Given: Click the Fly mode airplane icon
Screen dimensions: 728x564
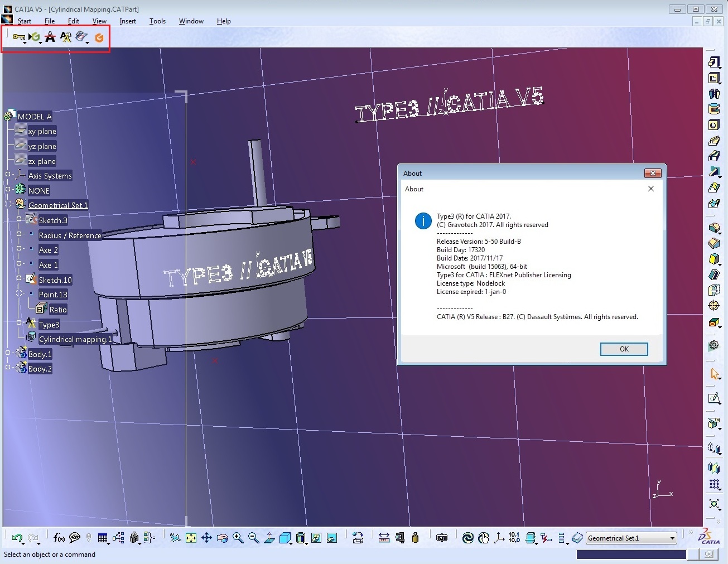Looking at the screenshot, I should point(175,538).
